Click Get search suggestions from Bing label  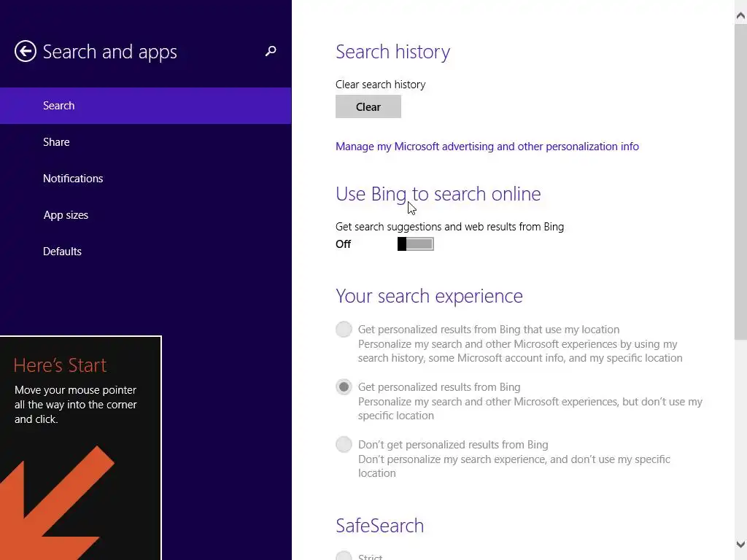(449, 227)
